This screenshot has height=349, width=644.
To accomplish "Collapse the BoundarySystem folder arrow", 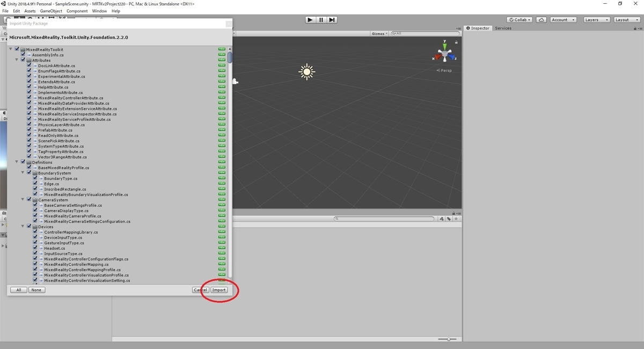I will click(x=23, y=173).
